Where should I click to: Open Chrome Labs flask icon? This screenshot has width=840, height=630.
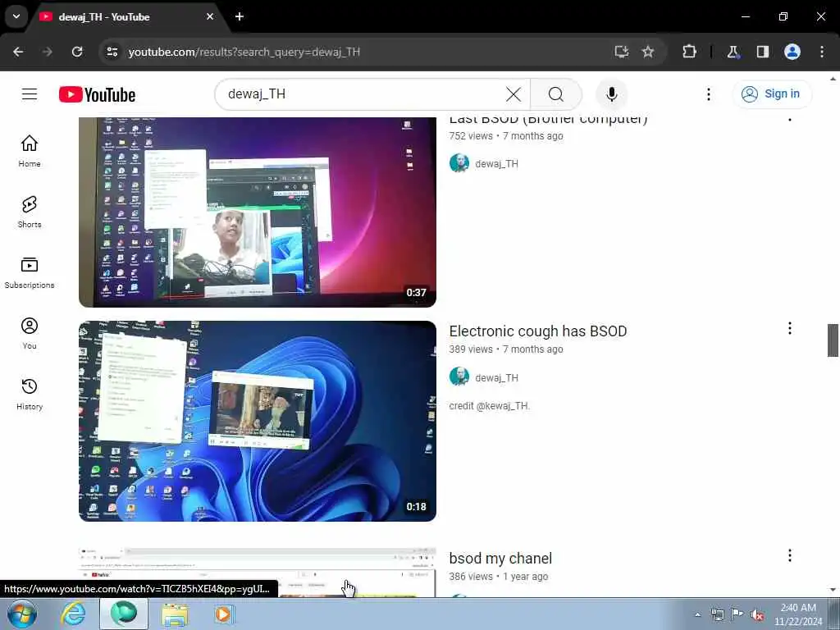click(x=733, y=52)
